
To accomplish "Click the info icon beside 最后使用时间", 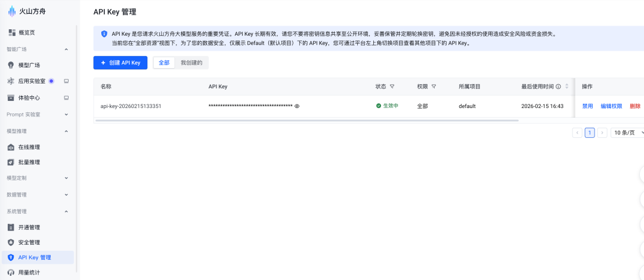I will pos(558,87).
